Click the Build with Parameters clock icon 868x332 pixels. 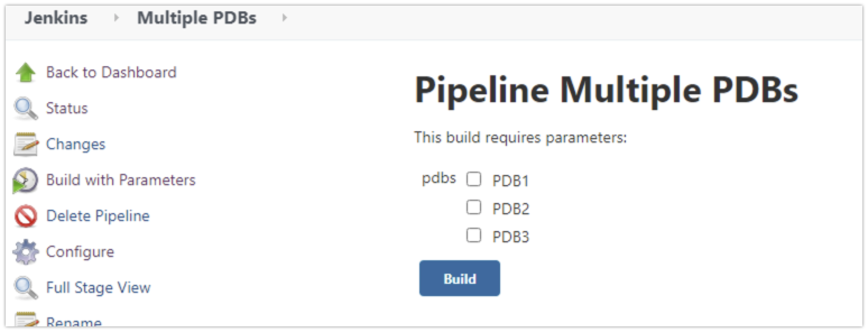(x=26, y=181)
